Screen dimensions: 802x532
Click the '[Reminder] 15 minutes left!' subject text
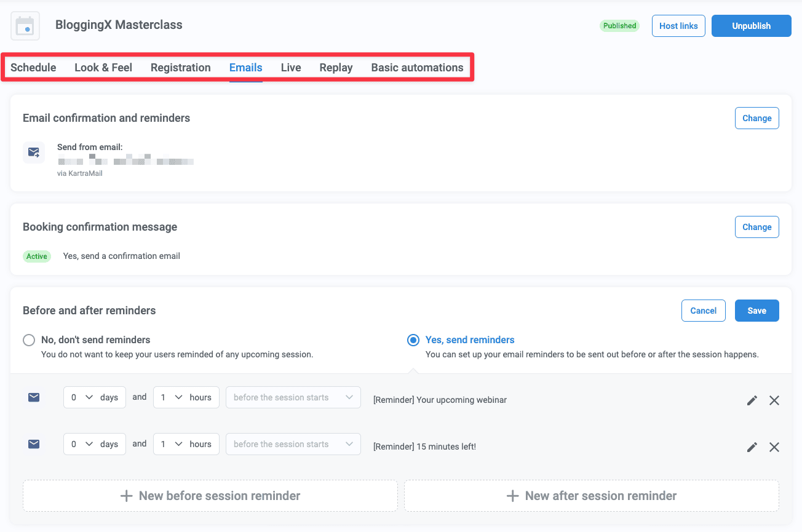[424, 447]
